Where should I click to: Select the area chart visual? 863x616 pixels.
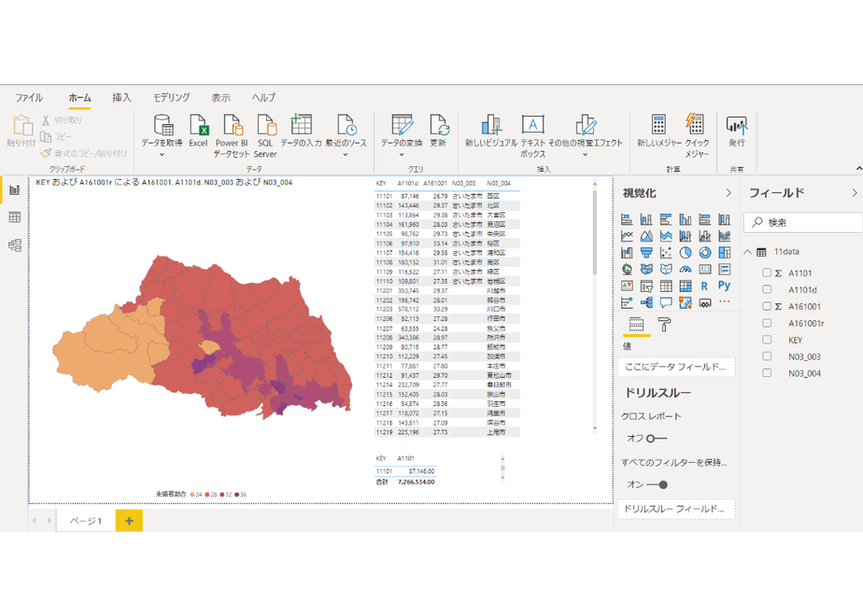[646, 236]
